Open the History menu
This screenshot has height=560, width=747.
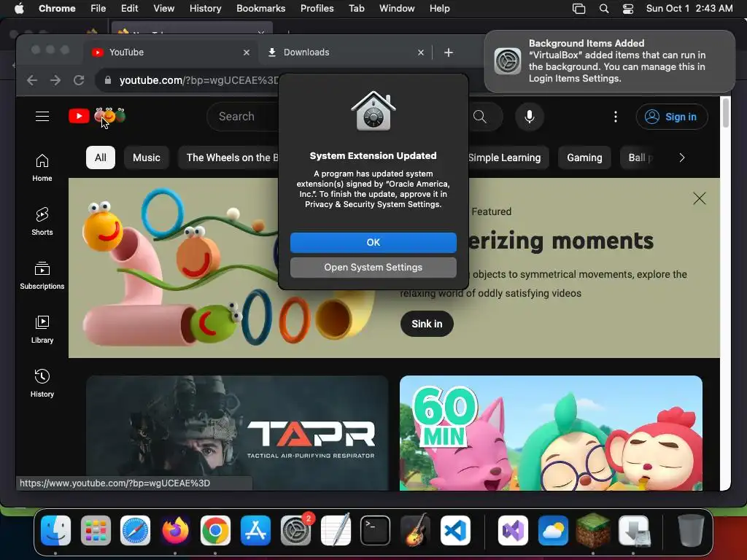tap(205, 9)
